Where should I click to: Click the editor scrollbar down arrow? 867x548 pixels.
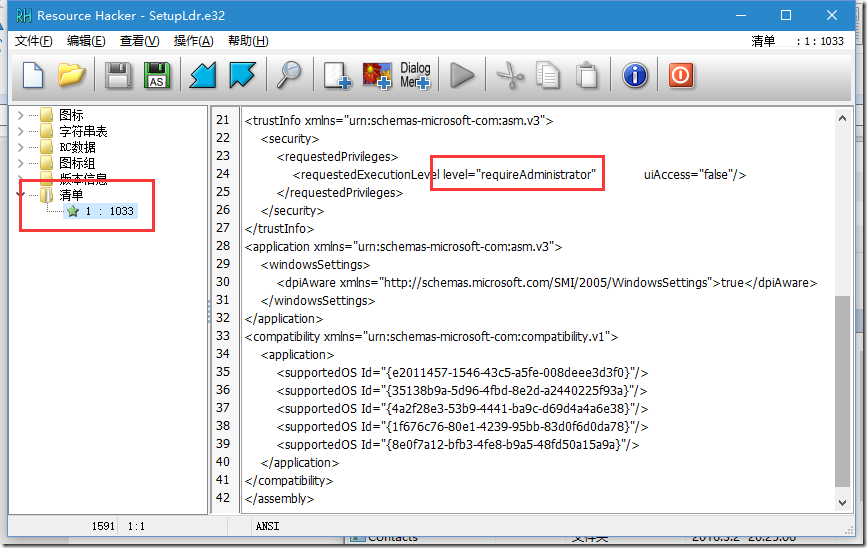842,503
